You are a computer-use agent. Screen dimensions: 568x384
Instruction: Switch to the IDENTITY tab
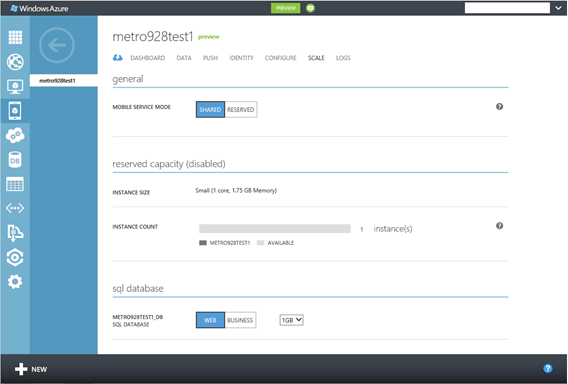pyautogui.click(x=242, y=58)
